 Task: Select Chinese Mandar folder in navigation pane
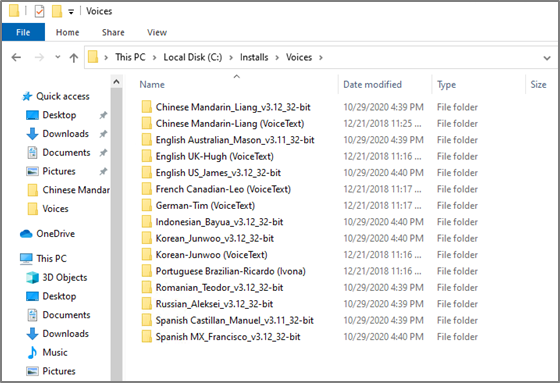[x=68, y=190]
